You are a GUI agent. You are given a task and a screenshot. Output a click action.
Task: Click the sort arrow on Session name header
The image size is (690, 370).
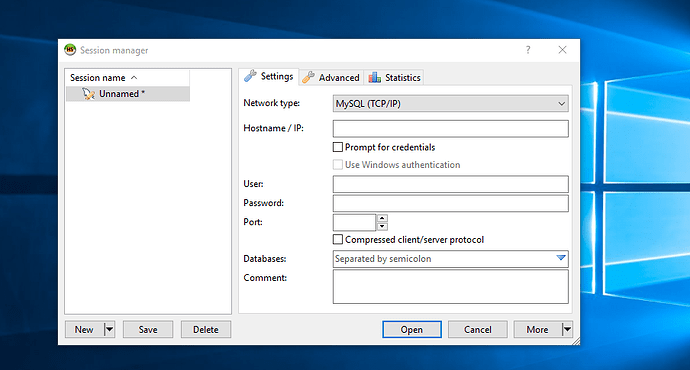coord(134,77)
